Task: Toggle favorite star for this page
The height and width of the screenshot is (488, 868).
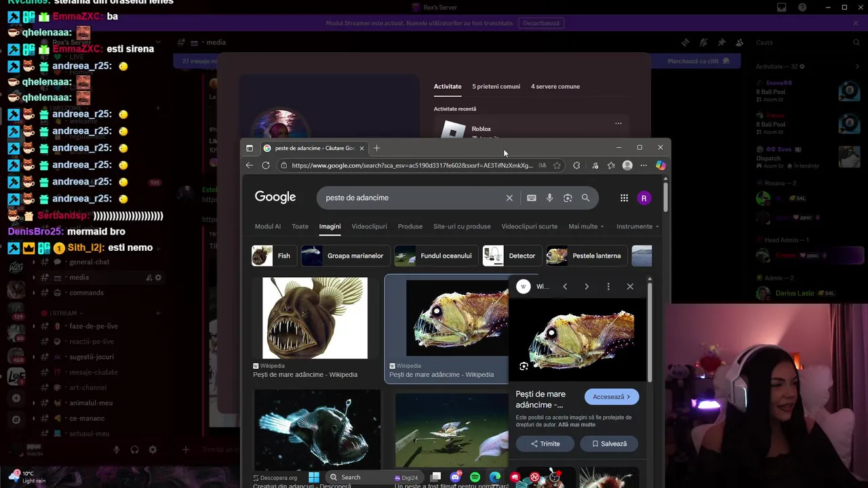Action: point(557,165)
